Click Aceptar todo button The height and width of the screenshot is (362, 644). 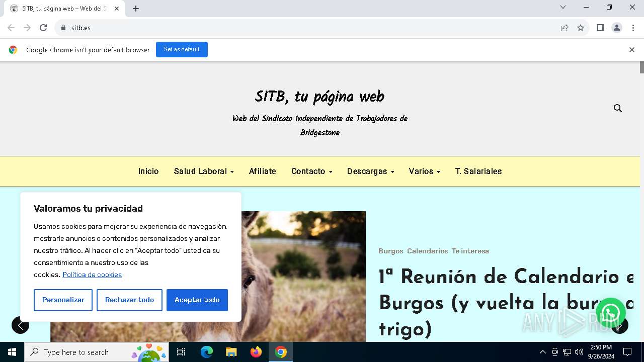(x=197, y=300)
